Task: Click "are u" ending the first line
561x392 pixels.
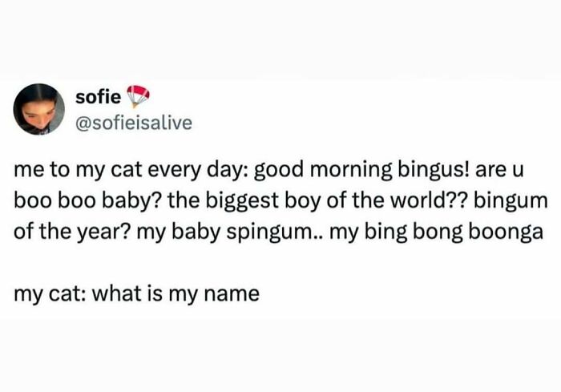Action: click(499, 171)
